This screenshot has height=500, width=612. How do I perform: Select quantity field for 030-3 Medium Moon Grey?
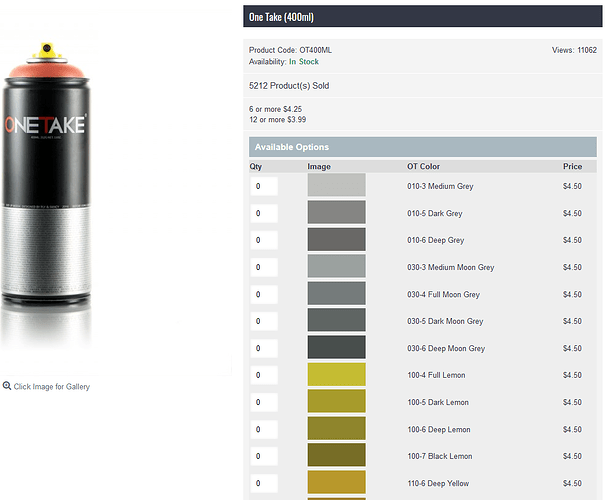(x=264, y=267)
